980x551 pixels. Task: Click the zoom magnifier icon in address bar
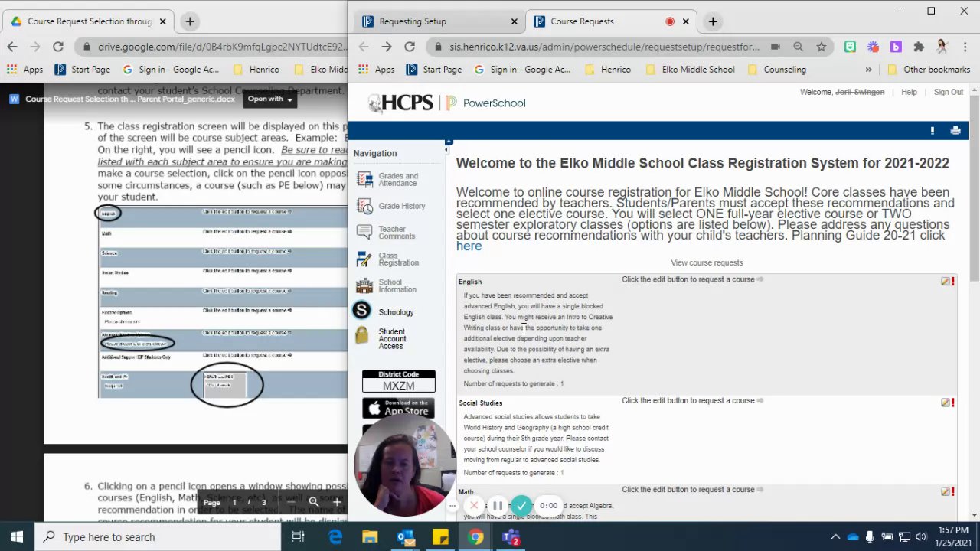coord(798,47)
